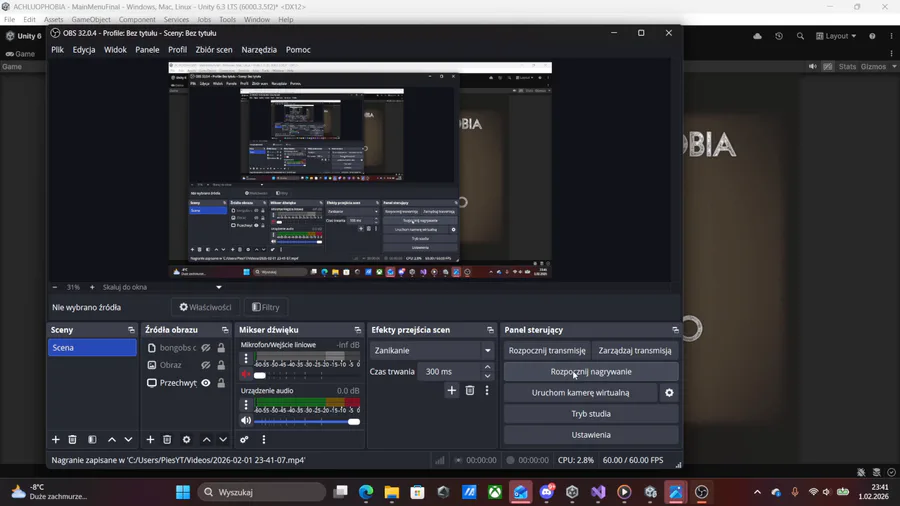Open Unity Gizmos dropdown arrow
900x506 pixels.
(894, 67)
